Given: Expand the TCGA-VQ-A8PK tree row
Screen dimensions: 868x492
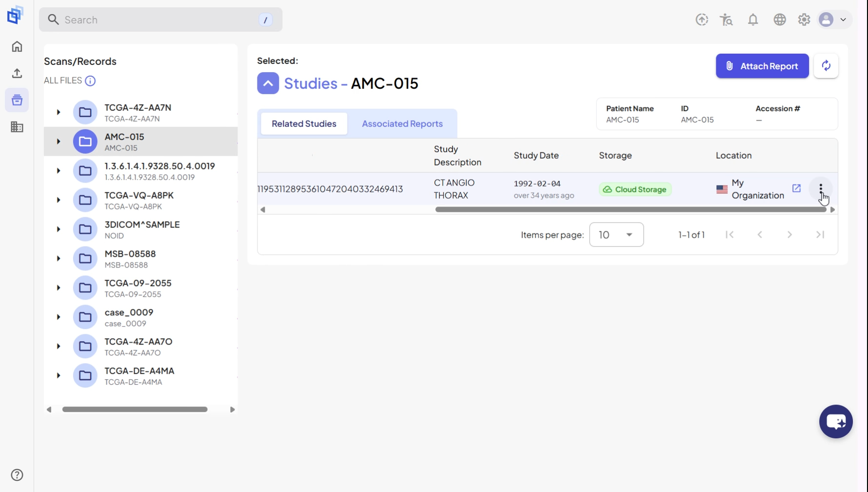Looking at the screenshot, I should coord(59,200).
